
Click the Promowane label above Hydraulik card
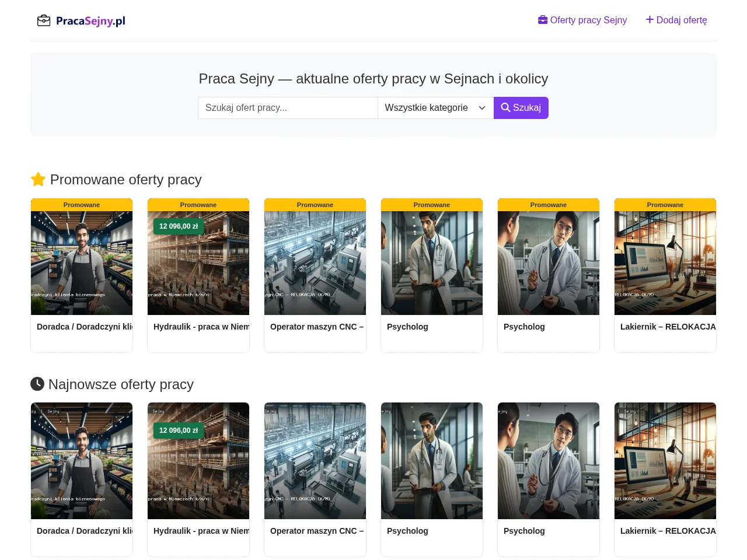pos(198,205)
